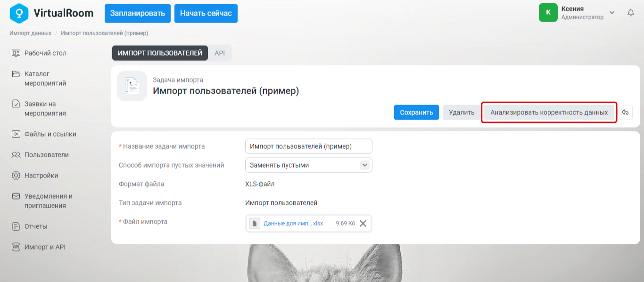Click the Рабочий стол sidebar icon

coord(16,53)
